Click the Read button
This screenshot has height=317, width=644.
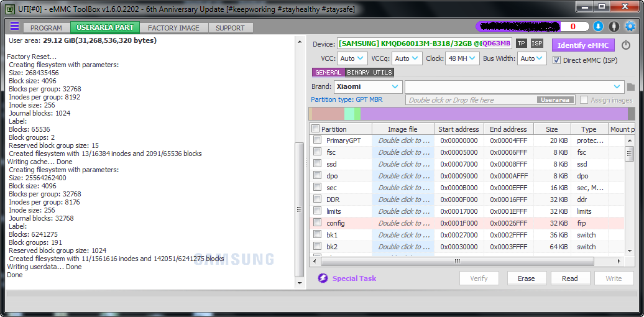[570, 278]
